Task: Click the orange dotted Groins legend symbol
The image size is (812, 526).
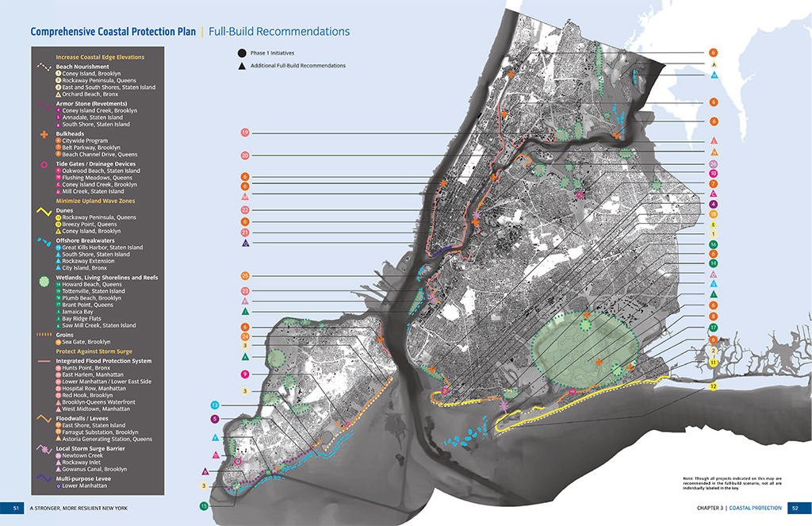Action: [44, 335]
